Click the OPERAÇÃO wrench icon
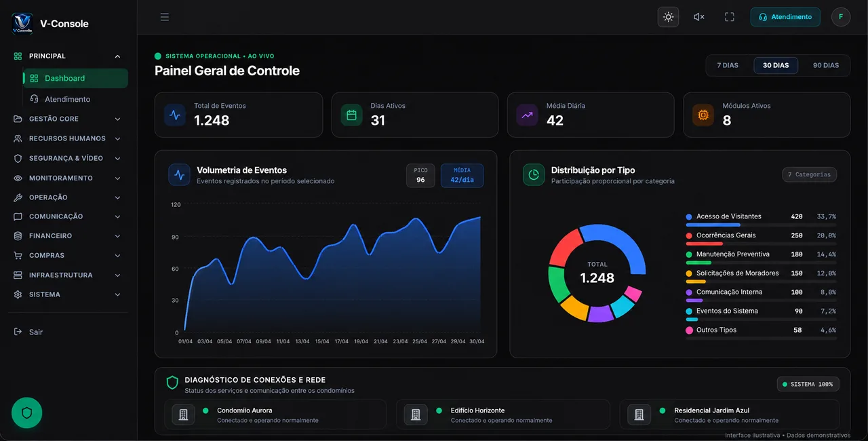 click(18, 197)
